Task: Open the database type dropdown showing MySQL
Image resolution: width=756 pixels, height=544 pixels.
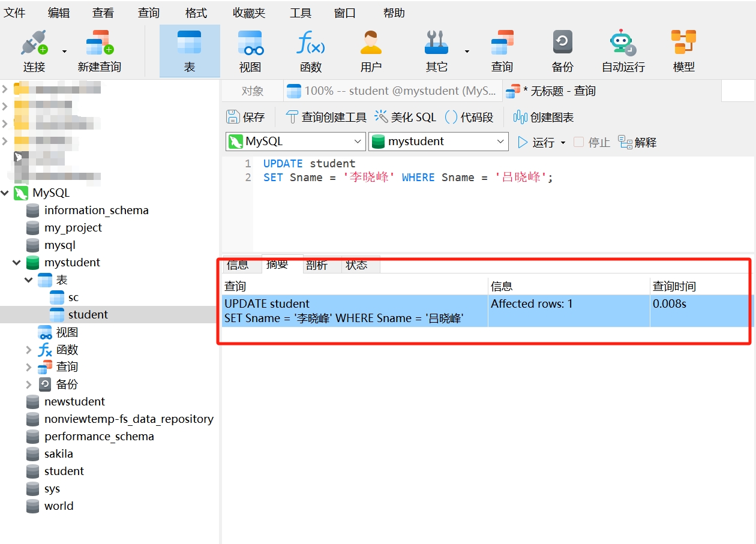Action: (294, 141)
